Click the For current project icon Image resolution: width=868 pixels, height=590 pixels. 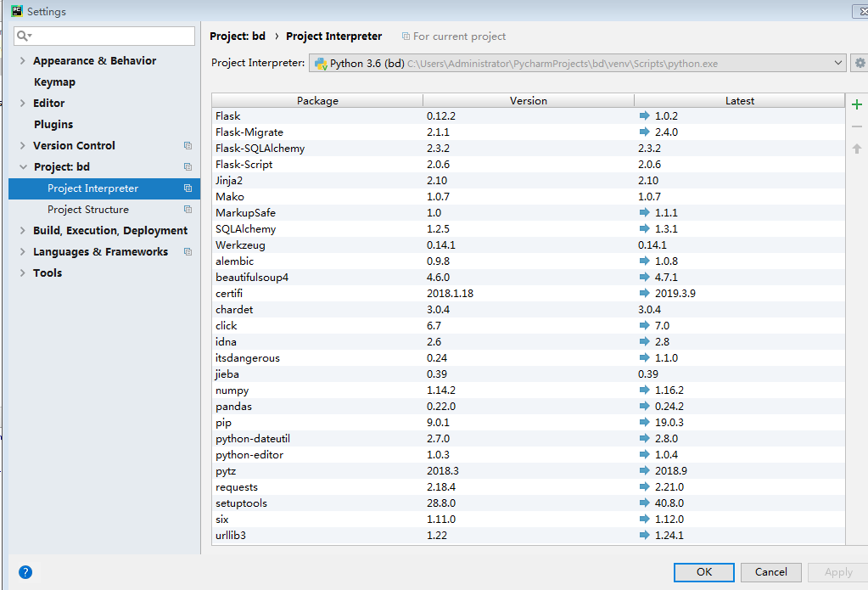point(406,36)
